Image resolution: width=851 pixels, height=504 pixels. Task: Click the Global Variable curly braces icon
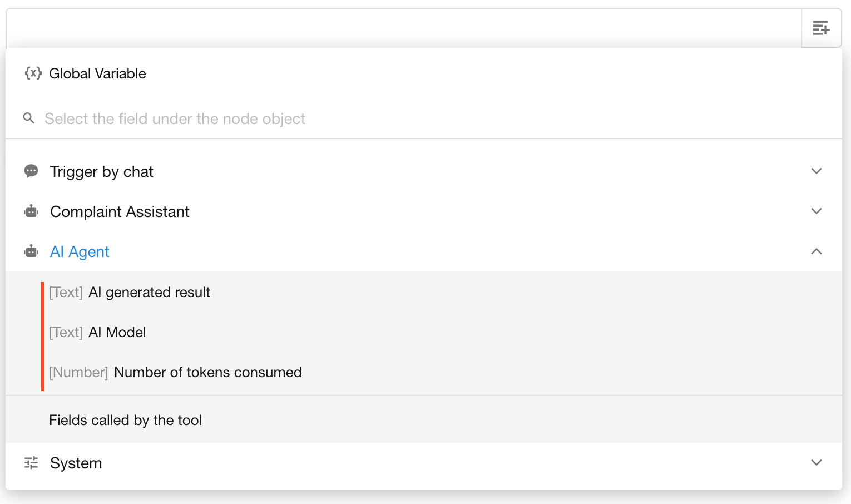click(x=33, y=73)
